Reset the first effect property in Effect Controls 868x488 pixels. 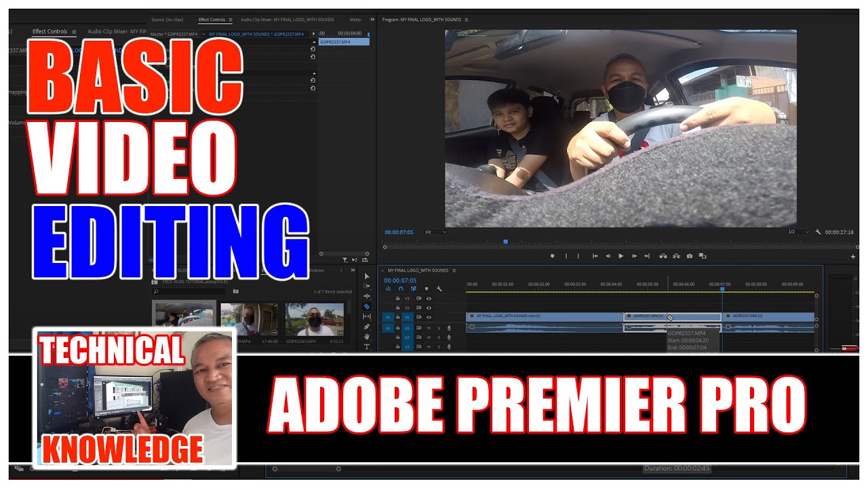pyautogui.click(x=313, y=49)
